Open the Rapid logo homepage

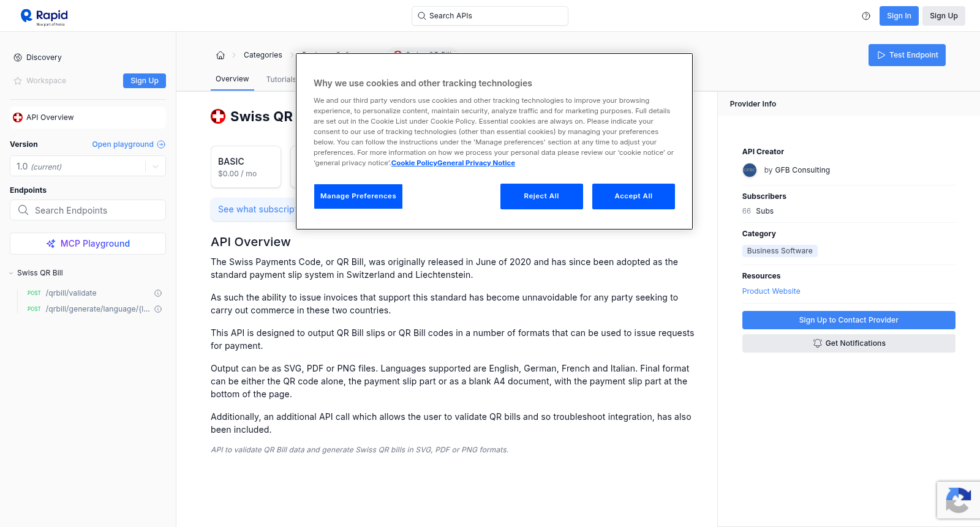[x=44, y=17]
